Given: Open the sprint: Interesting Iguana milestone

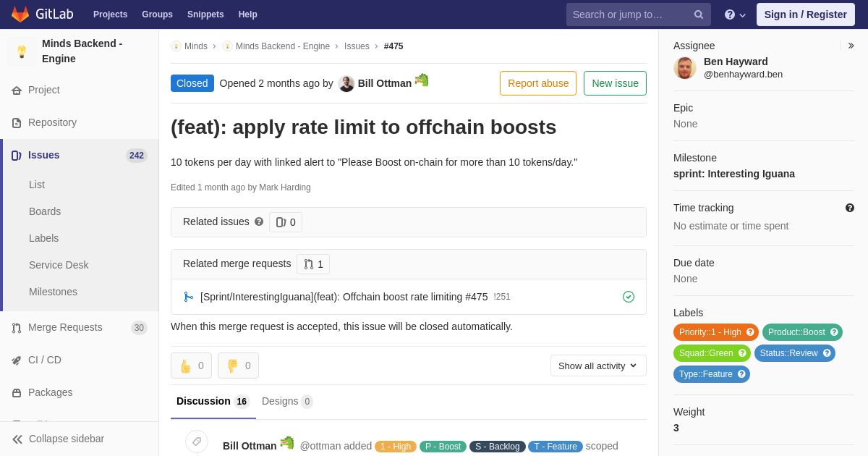Looking at the screenshot, I should 734,174.
